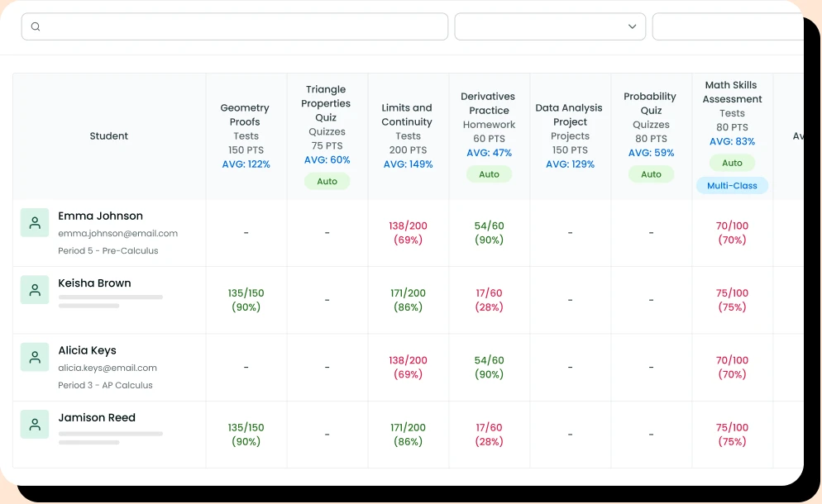
Task: Click Period 3 - AP Calculus label
Action: click(x=105, y=386)
